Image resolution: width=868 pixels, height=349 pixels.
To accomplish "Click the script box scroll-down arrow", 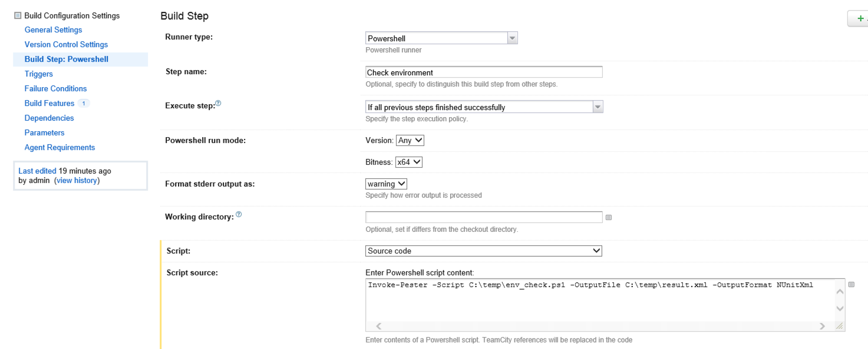I will point(840,308).
